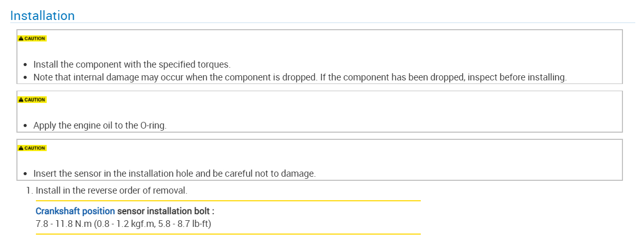Click the bullet point before 'Apply the engine oil'
Image resolution: width=644 pixels, height=252 pixels.
click(26, 126)
